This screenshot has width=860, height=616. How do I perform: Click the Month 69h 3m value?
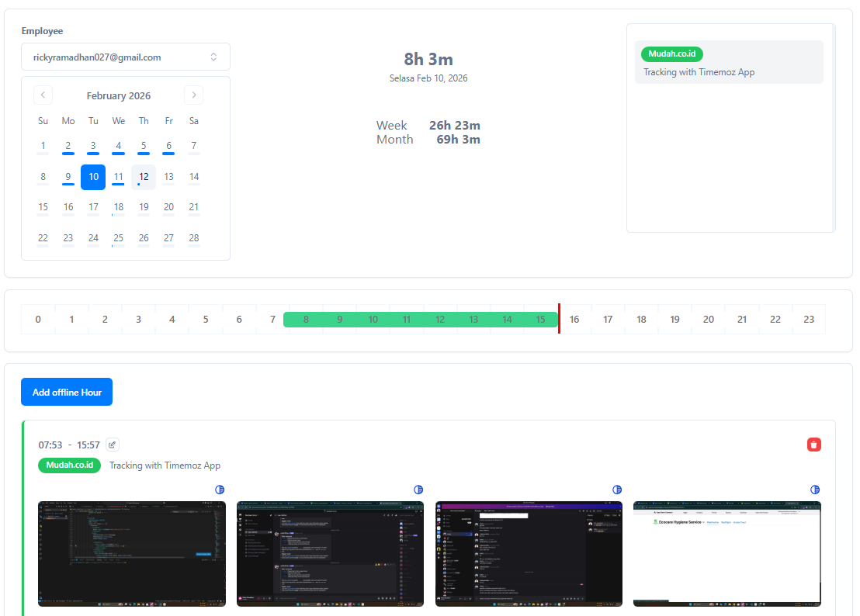459,140
